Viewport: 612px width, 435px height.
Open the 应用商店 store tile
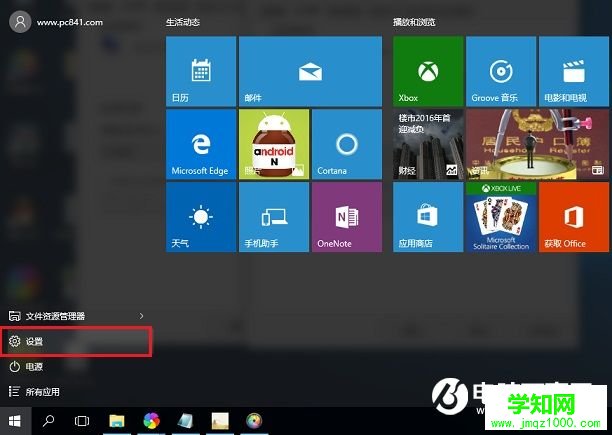pos(428,217)
